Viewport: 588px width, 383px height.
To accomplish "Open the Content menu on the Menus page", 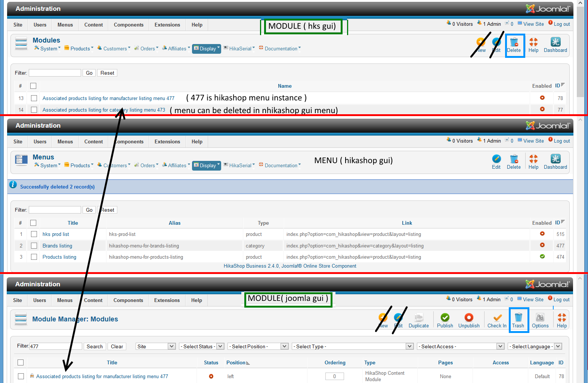I will point(93,141).
